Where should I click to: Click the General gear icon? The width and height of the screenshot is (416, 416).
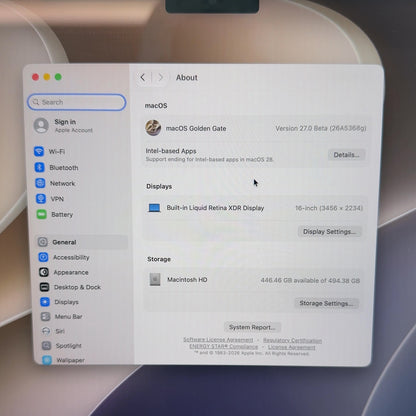43,242
